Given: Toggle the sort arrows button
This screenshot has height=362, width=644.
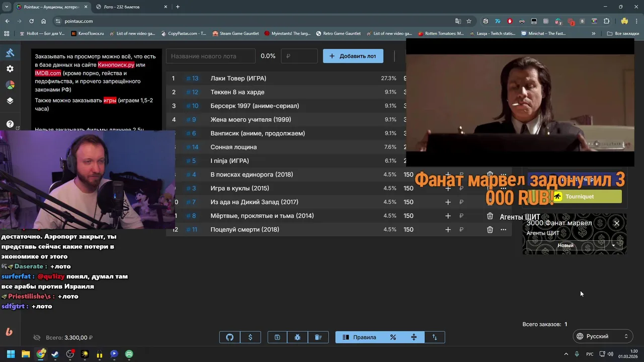Looking at the screenshot, I should (x=435, y=337).
